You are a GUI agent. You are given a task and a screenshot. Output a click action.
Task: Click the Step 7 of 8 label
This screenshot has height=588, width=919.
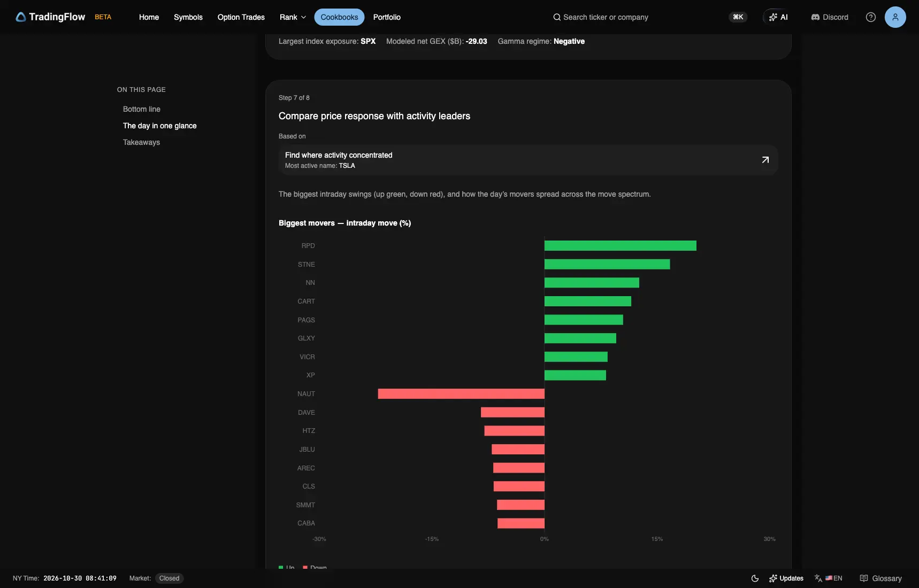pos(294,98)
